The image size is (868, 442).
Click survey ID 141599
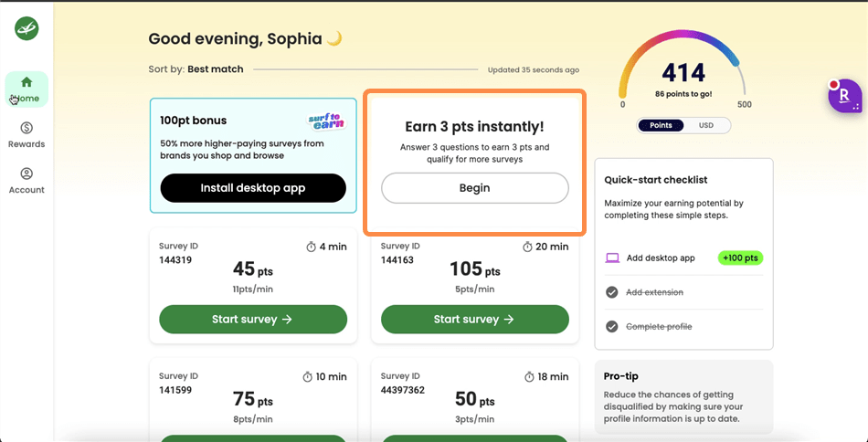click(x=175, y=390)
